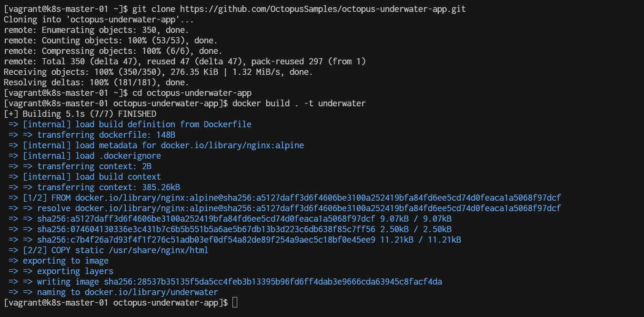The height and width of the screenshot is (317, 644).
Task: Click the "remote: Enumerating objects: 350" line
Action: pos(96,30)
